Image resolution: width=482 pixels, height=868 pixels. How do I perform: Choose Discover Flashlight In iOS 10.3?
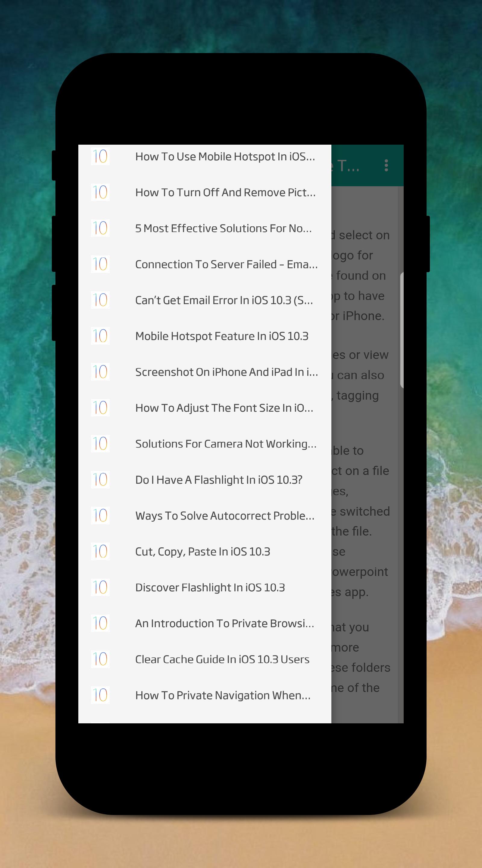click(205, 587)
